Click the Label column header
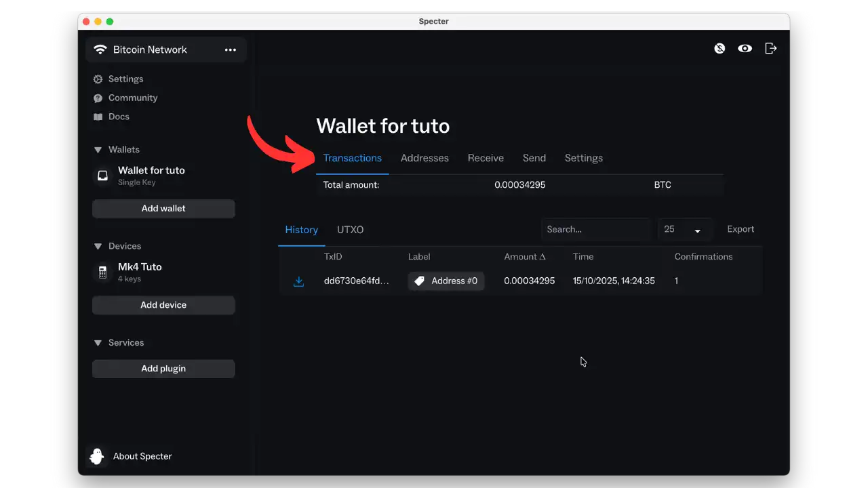The height and width of the screenshot is (488, 868). pyautogui.click(x=419, y=257)
